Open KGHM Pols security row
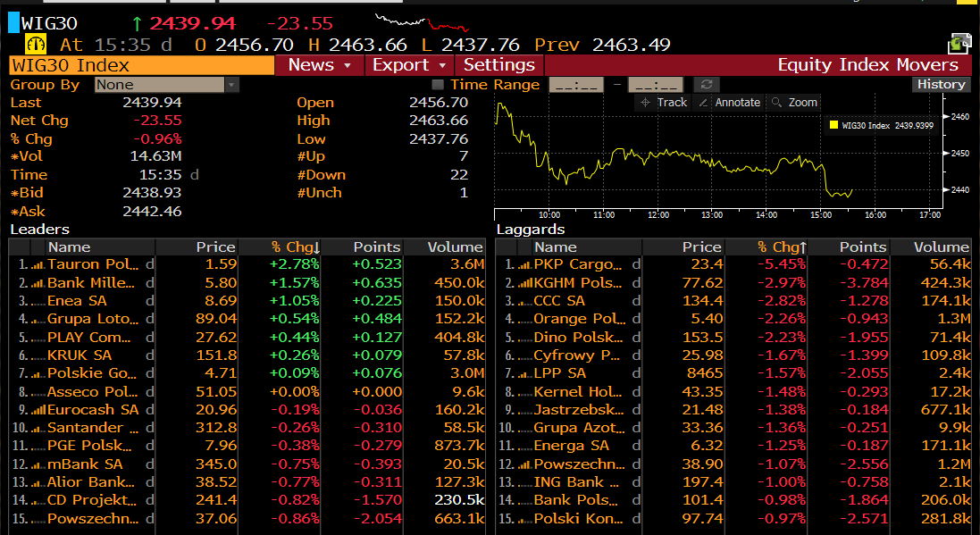Screen dimensions: 980x535 click(x=733, y=283)
